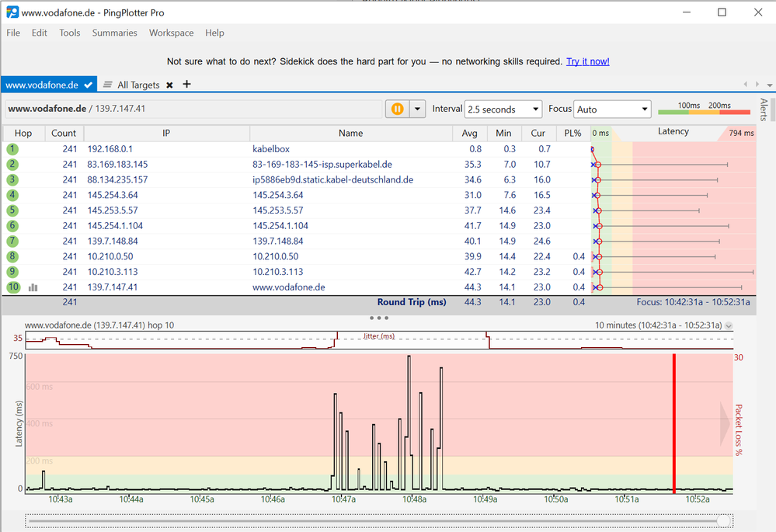Viewport: 776px width, 532px height.
Task: Select IP cell 83.169.183.145
Action: (117, 165)
